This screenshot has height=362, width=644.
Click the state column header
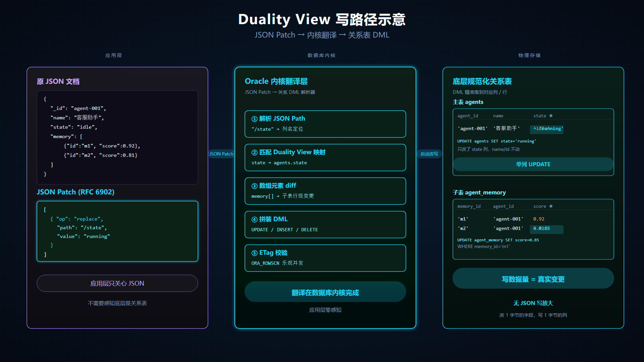pos(540,116)
